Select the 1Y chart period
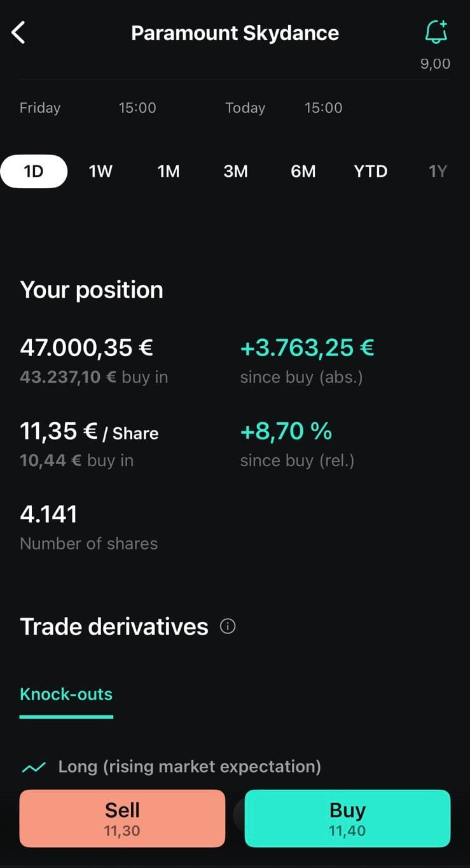The image size is (470, 868). (438, 171)
